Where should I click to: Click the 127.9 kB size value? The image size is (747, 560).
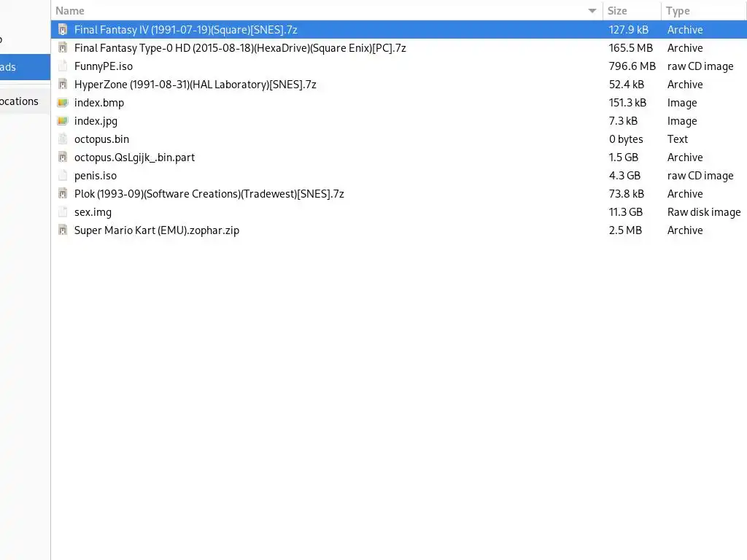pos(628,29)
